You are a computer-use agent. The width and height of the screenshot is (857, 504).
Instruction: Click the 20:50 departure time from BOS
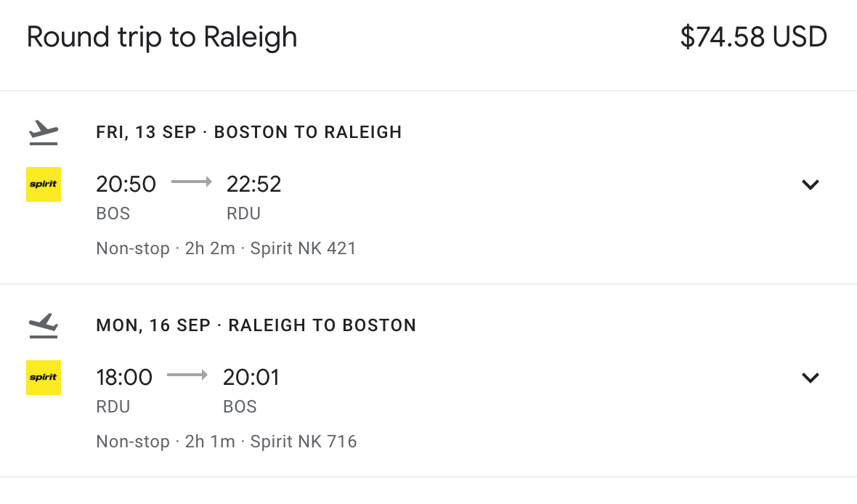126,184
